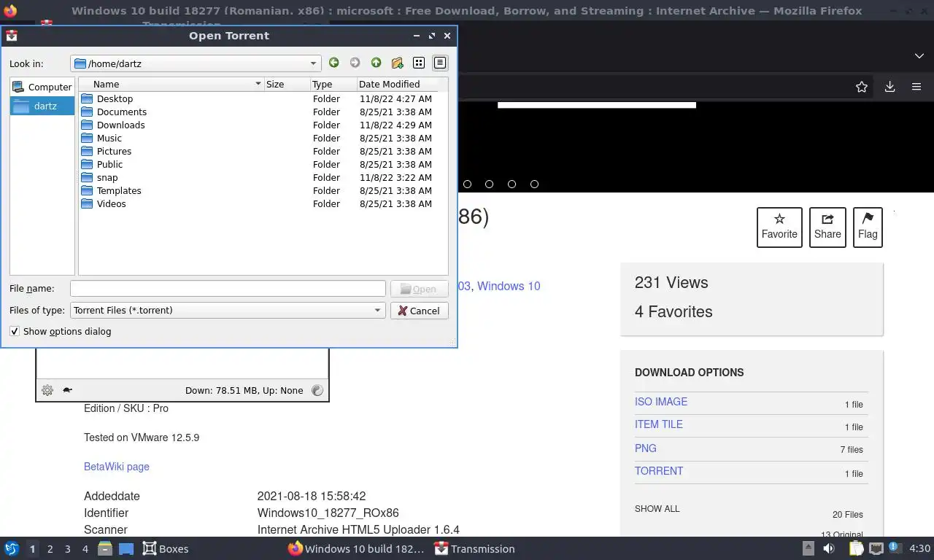Open the volume control in tray
Screen dimensions: 934x560
click(829, 548)
